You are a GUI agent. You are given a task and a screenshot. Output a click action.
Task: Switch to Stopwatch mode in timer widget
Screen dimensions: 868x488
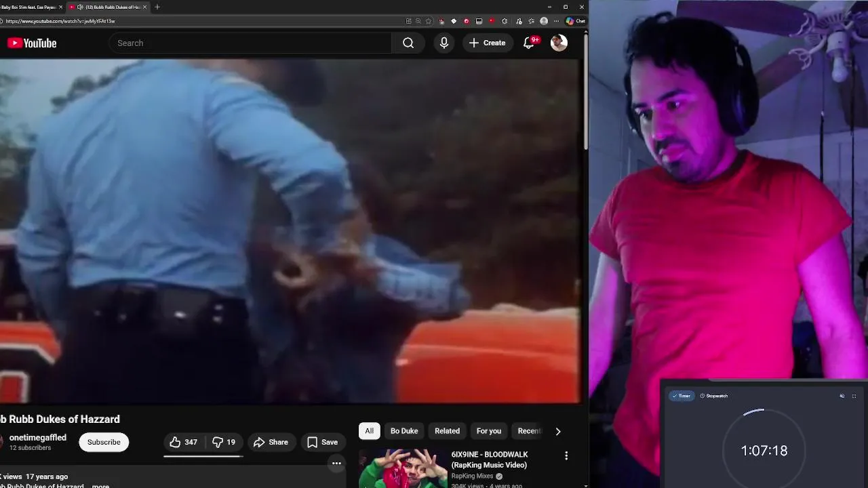tap(714, 396)
